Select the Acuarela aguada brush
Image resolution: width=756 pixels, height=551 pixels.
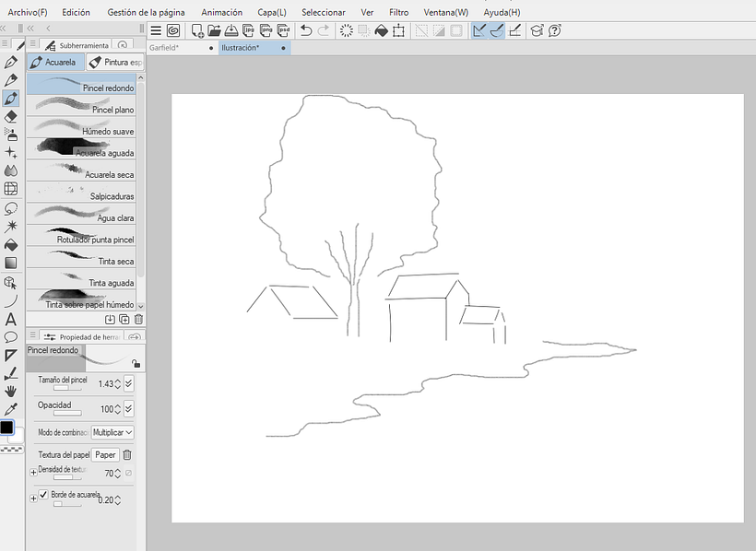81,149
